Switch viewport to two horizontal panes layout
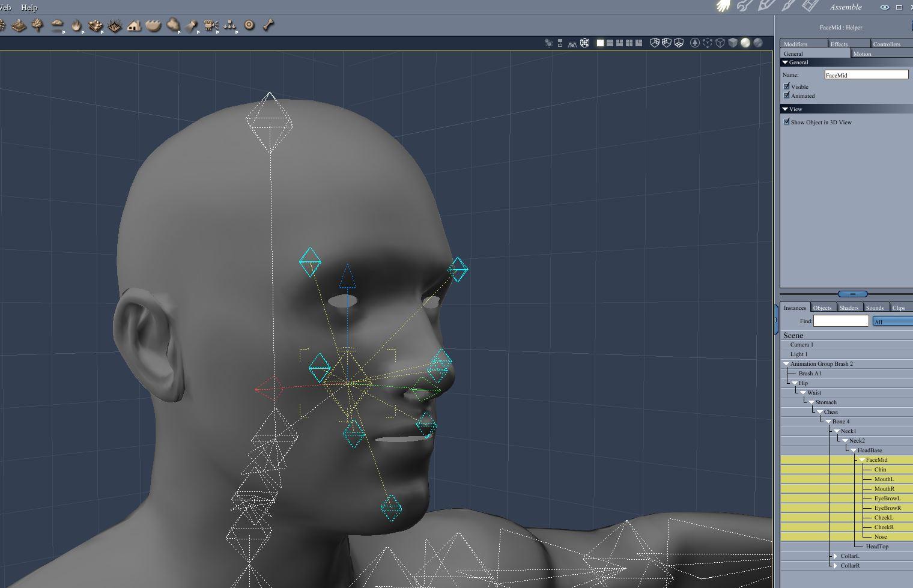The width and height of the screenshot is (913, 588). pos(610,43)
